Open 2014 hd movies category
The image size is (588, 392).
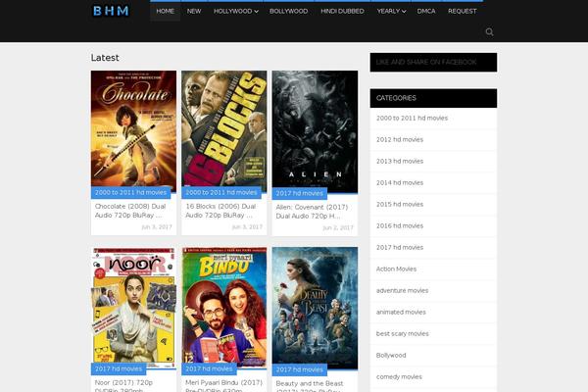pyautogui.click(x=400, y=182)
